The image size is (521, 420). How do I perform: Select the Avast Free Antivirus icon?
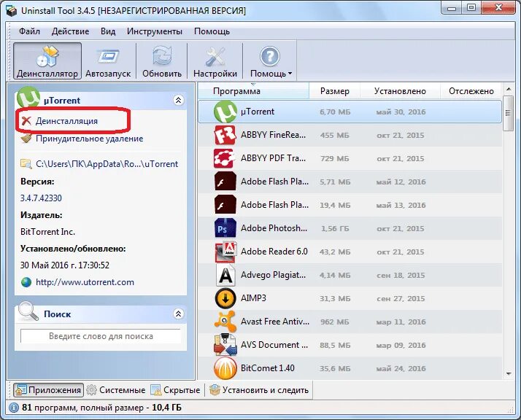[225, 322]
